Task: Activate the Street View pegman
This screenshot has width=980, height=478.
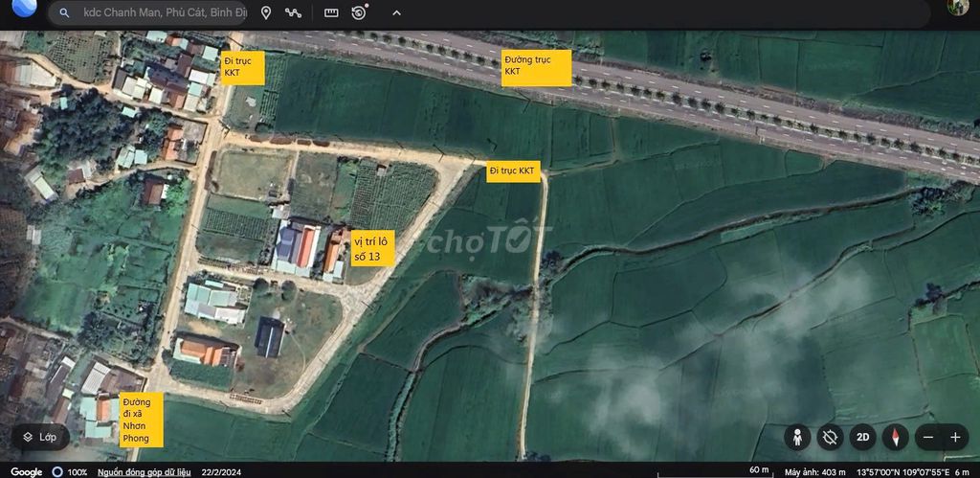Action: (x=796, y=437)
